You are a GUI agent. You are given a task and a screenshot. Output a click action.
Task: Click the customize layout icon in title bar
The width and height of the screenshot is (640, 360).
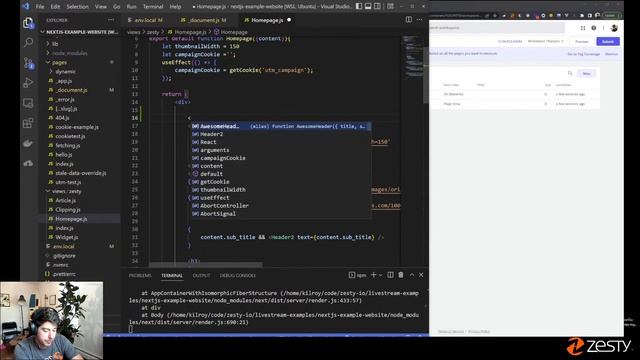(x=391, y=6)
